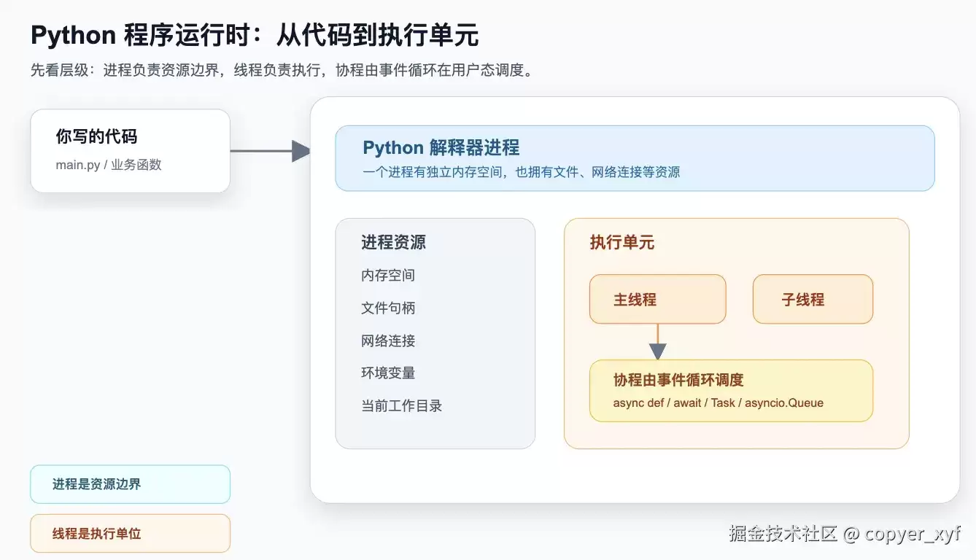Click the 'async def / await / Task / asyncio.Queue' line
This screenshot has width=976, height=560.
coord(719,402)
